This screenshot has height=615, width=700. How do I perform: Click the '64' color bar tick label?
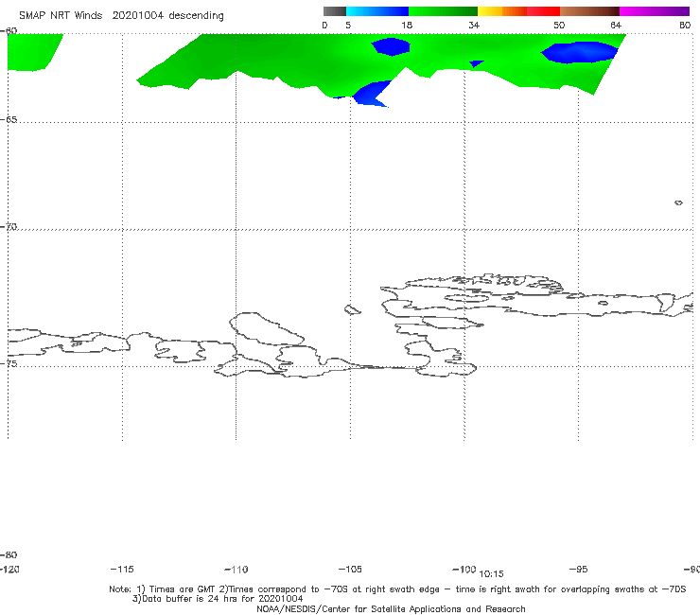point(616,25)
